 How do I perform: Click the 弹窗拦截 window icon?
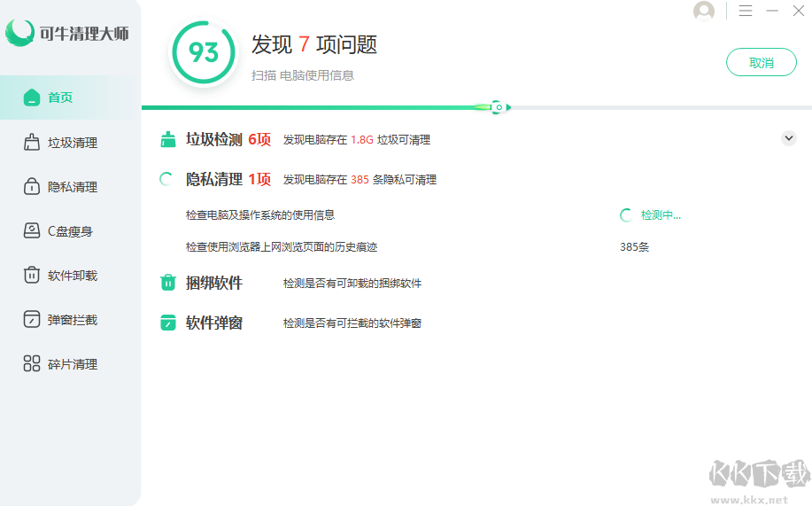pyautogui.click(x=32, y=319)
